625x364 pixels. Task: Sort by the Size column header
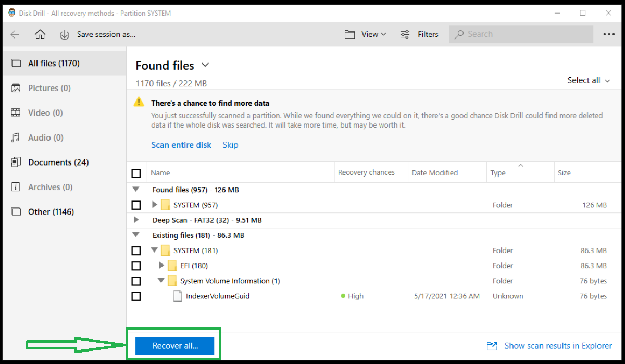564,173
